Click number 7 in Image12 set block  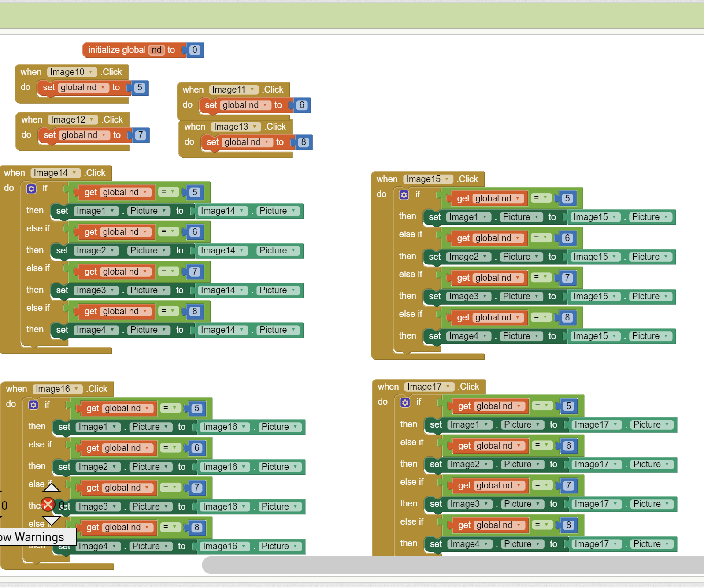pos(140,135)
